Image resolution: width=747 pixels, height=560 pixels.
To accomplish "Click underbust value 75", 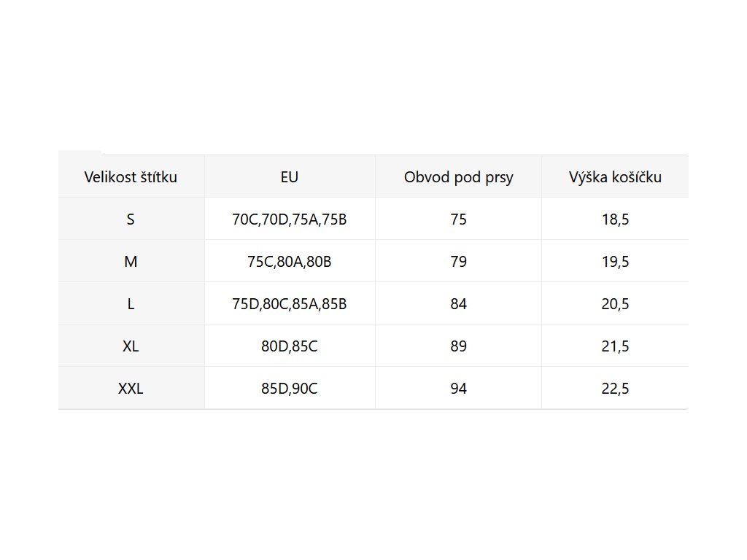I will pyautogui.click(x=458, y=219).
